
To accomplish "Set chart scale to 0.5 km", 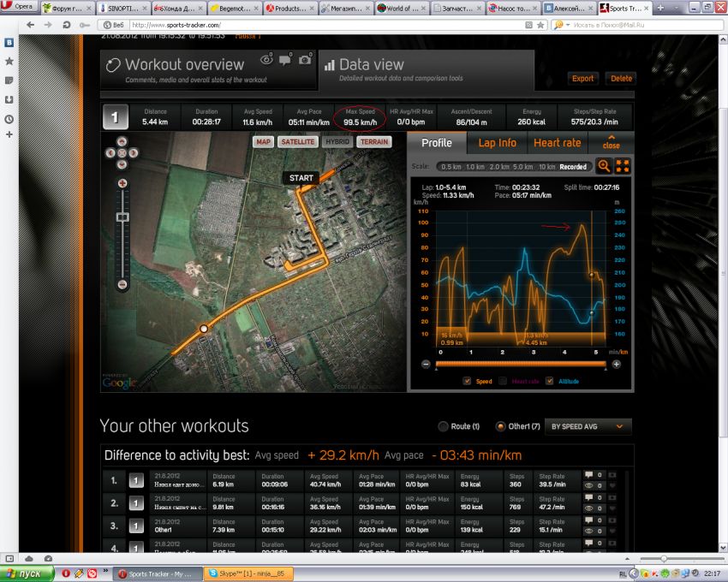I will point(451,167).
